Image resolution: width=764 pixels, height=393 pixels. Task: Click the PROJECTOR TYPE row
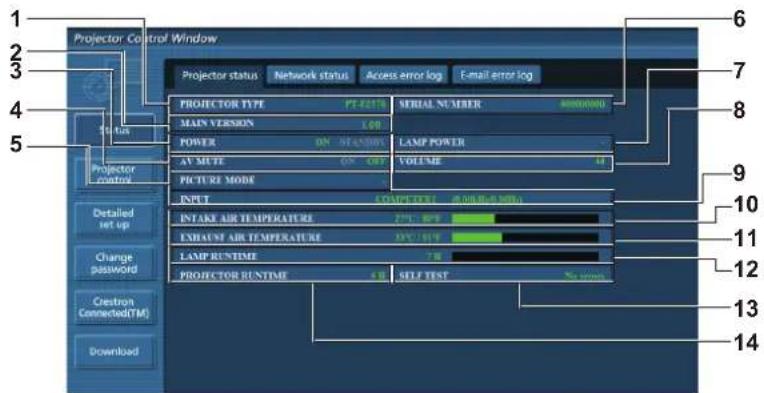pyautogui.click(x=280, y=105)
